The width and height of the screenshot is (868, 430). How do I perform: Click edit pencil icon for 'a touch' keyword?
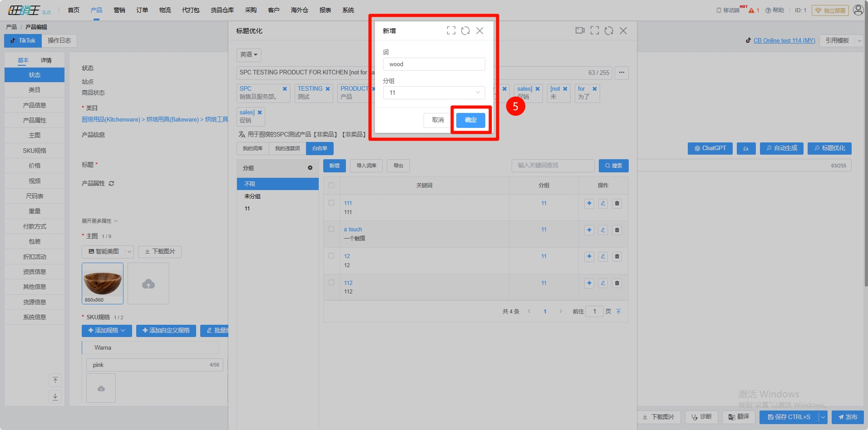coord(603,230)
